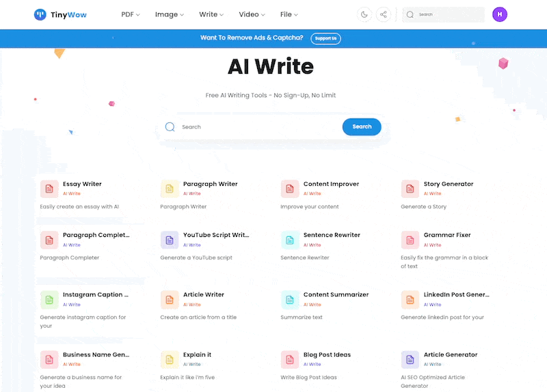Viewport: 547px width, 392px height.
Task: Click the Article Writer orange icon
Action: (x=170, y=300)
